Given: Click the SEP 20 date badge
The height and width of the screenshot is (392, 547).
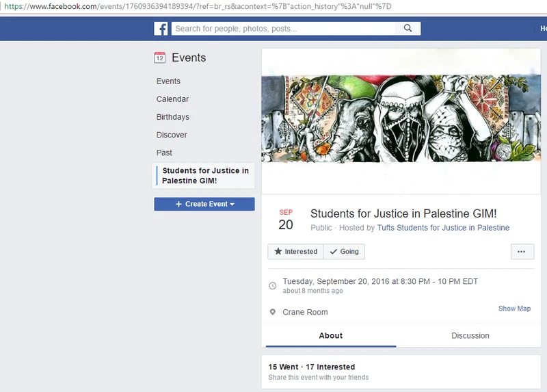Looking at the screenshot, I should click(286, 220).
